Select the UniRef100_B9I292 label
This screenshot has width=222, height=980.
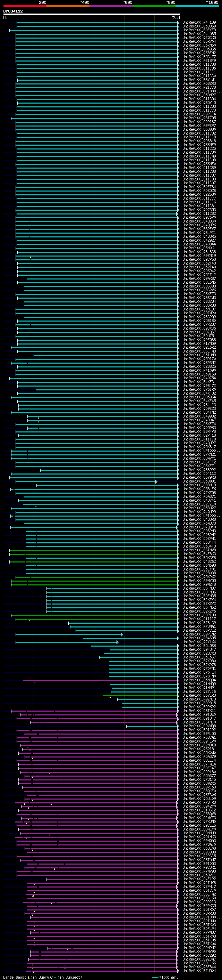pyautogui.click(x=199, y=730)
